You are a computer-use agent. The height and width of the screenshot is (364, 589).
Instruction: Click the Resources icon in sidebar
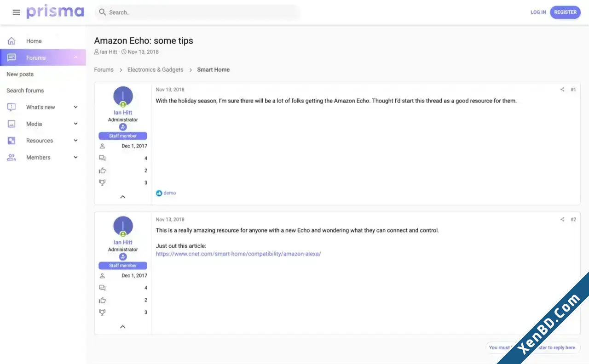pyautogui.click(x=12, y=141)
